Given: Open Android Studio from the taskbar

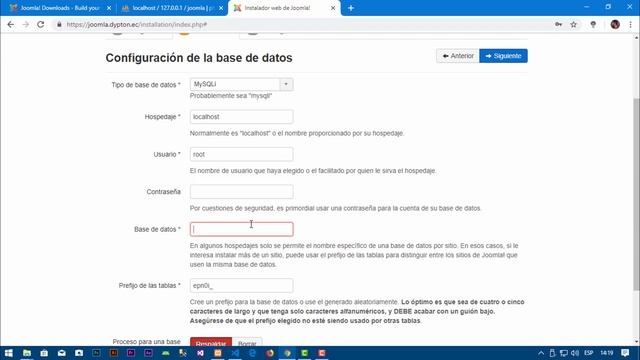Looking at the screenshot, I should 166,353.
